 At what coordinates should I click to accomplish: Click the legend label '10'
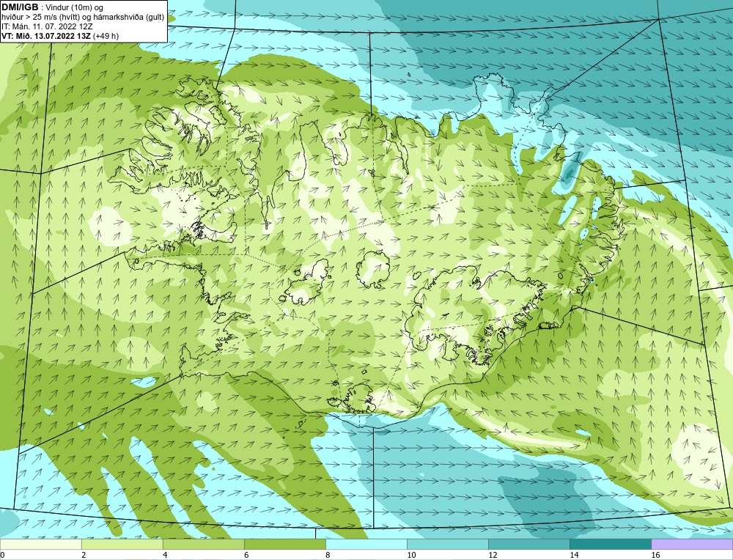(411, 555)
